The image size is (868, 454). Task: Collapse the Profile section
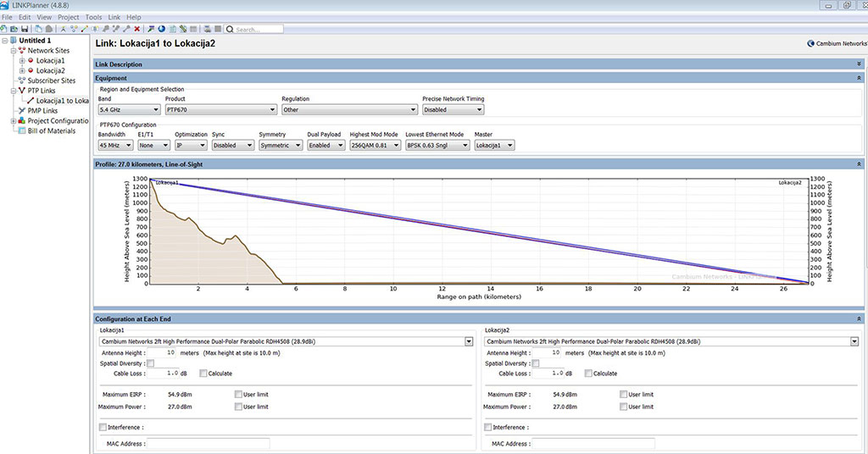(859, 164)
